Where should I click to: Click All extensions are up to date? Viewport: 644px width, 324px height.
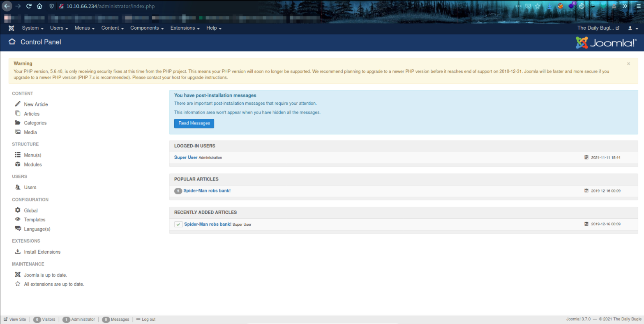coord(54,284)
